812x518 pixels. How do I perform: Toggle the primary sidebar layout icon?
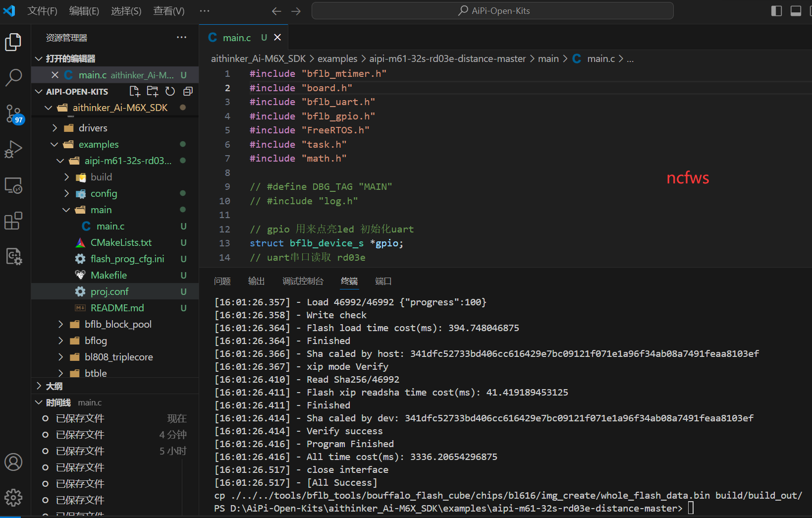(x=776, y=11)
